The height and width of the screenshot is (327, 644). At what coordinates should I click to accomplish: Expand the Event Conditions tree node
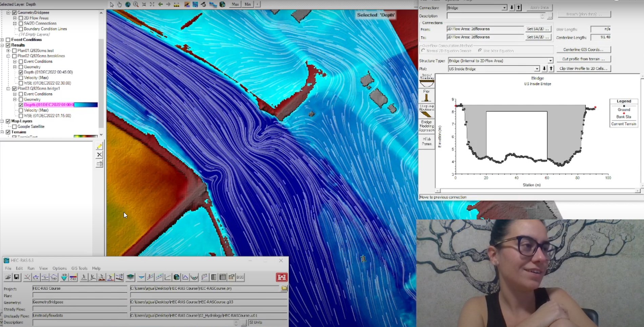[x=2, y=40]
